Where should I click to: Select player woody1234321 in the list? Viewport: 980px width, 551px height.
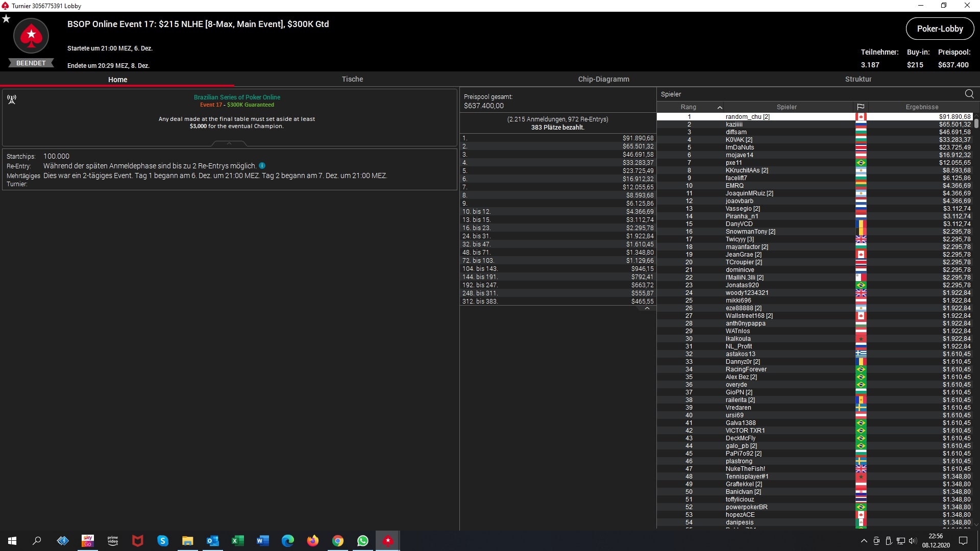(x=815, y=293)
